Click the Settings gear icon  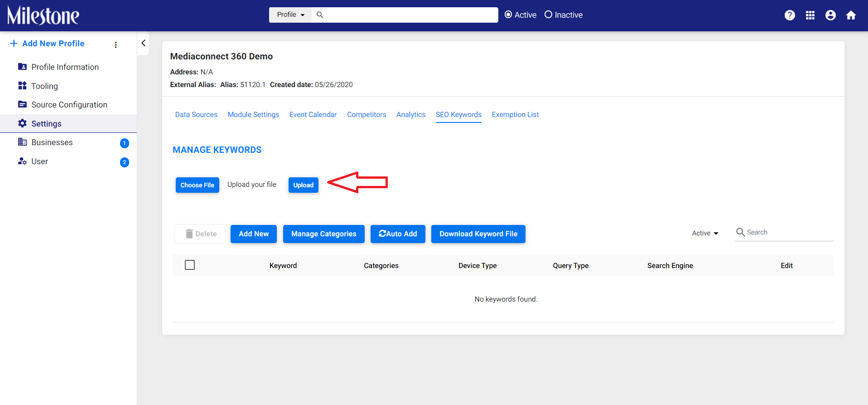[22, 123]
